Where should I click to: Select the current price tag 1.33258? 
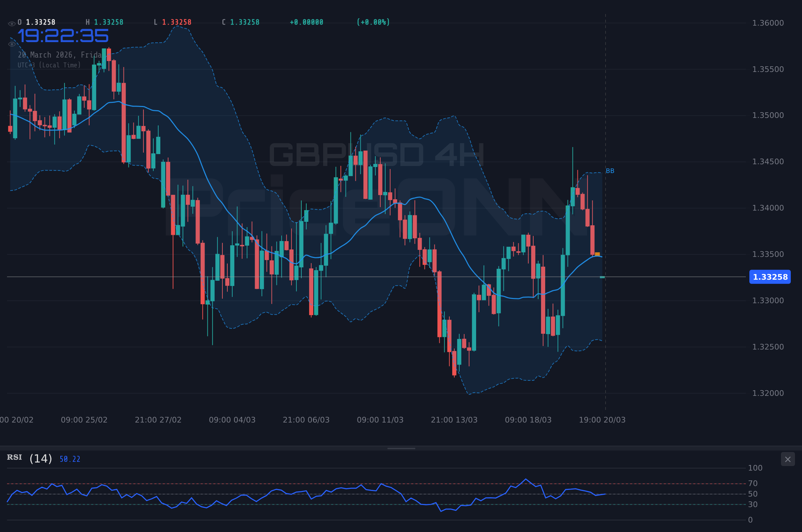pyautogui.click(x=770, y=277)
